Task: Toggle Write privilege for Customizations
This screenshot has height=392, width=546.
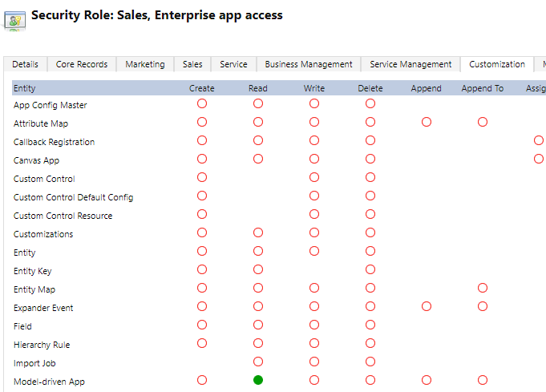Action: 314,233
